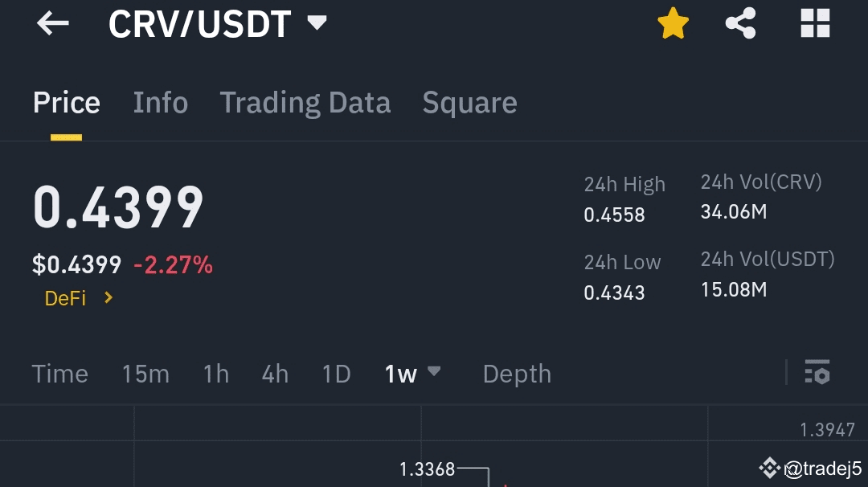The width and height of the screenshot is (868, 487).
Task: Switch to the Info tab
Action: tap(161, 103)
